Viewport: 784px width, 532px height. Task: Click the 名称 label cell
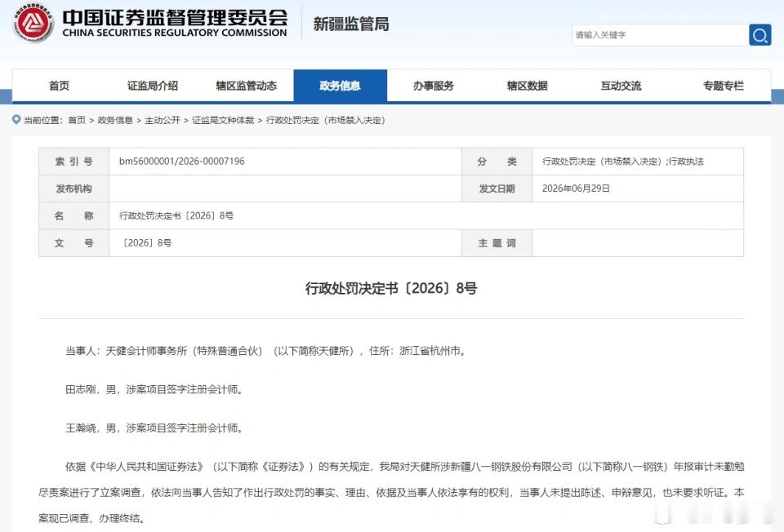(74, 215)
